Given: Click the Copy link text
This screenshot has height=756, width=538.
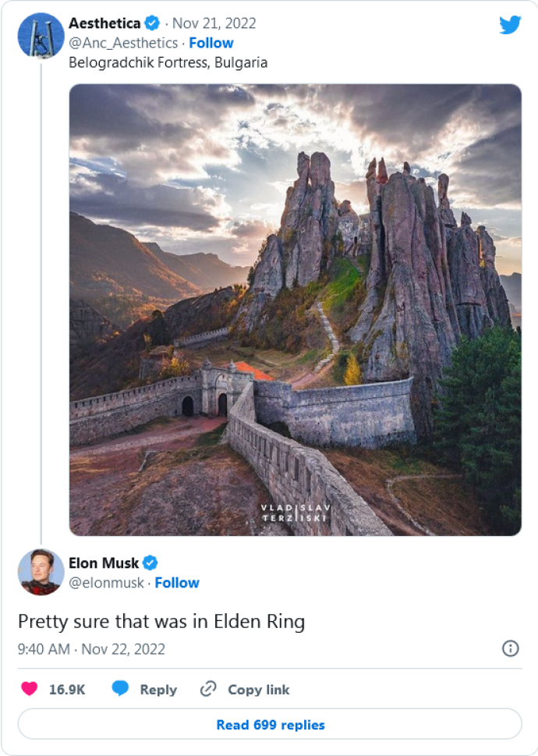Looking at the screenshot, I should tap(258, 690).
